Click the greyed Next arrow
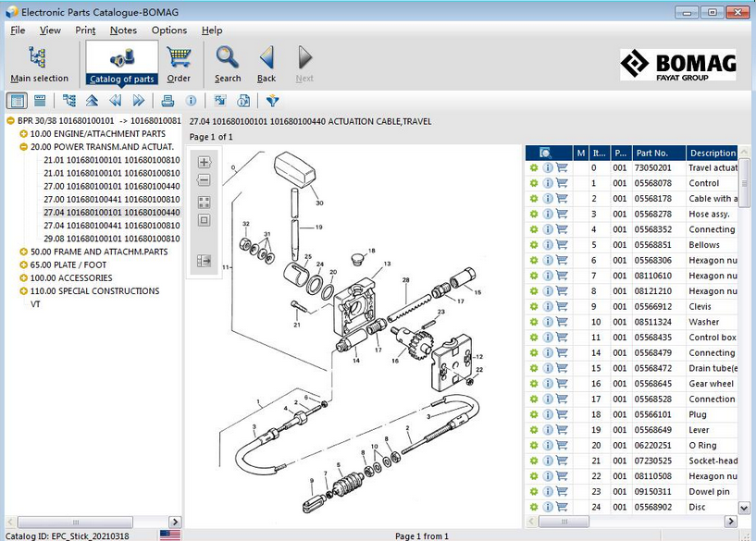The width and height of the screenshot is (756, 541). (304, 64)
